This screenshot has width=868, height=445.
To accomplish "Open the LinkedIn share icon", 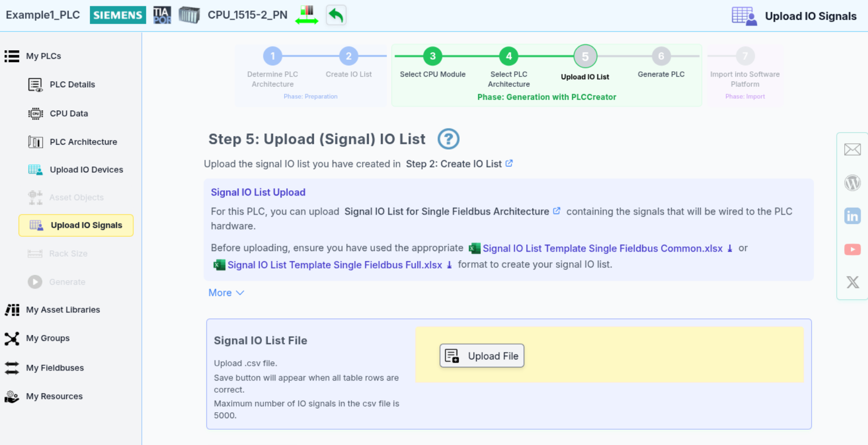I will tap(852, 216).
